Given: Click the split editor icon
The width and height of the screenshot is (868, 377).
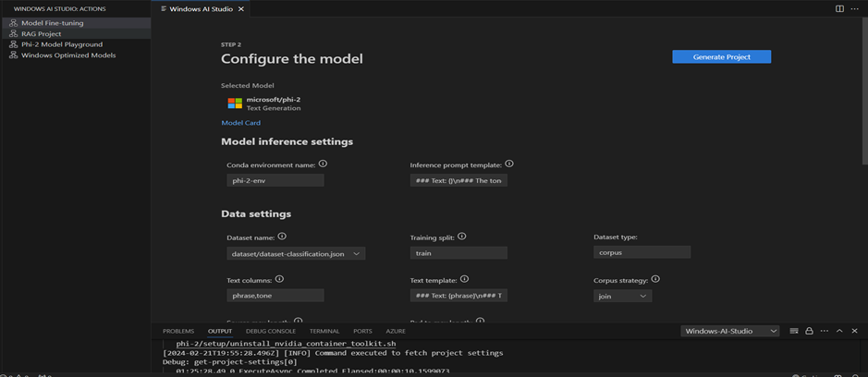Looking at the screenshot, I should point(839,9).
